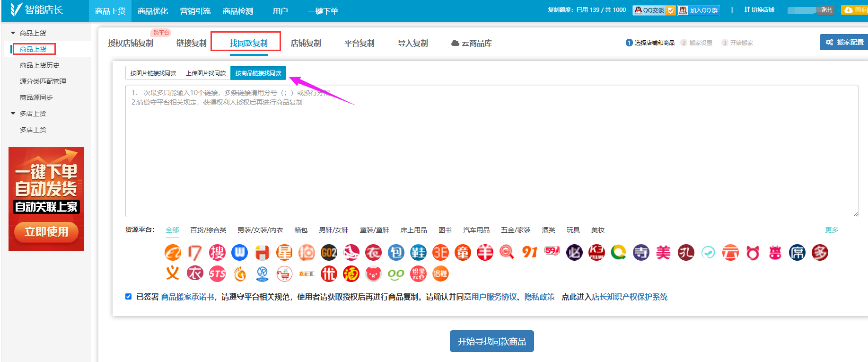This screenshot has width=868, height=362.
Task: Select the blue W platform icon
Action: 239,253
